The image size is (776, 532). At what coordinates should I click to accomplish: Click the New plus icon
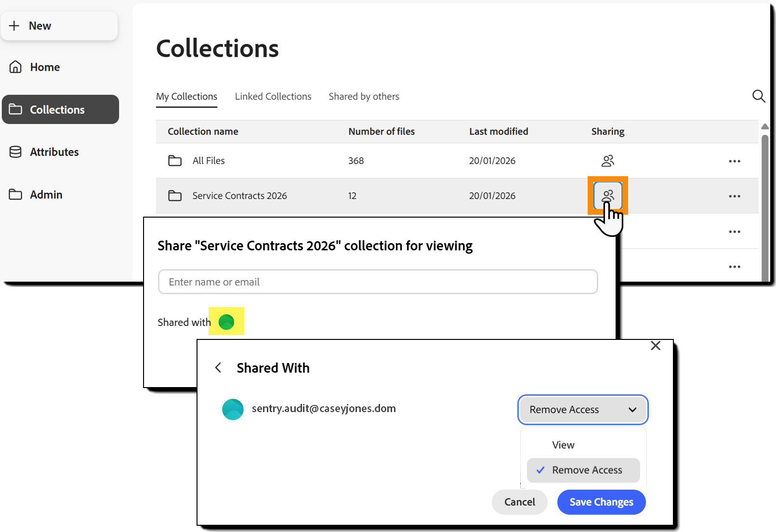point(14,26)
